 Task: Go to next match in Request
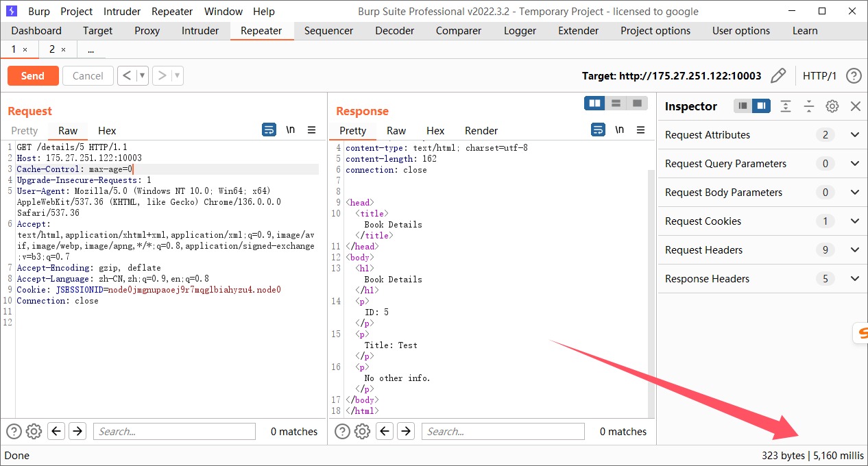tap(77, 431)
